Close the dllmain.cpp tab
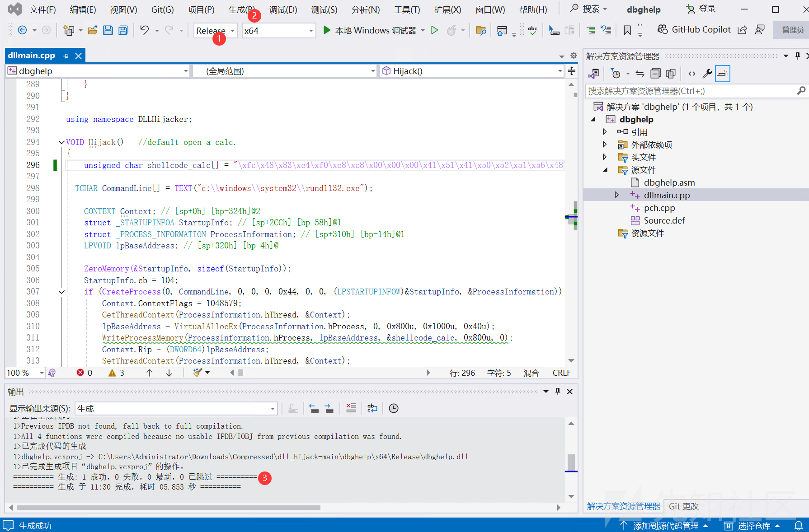This screenshot has width=809, height=532. click(x=79, y=56)
